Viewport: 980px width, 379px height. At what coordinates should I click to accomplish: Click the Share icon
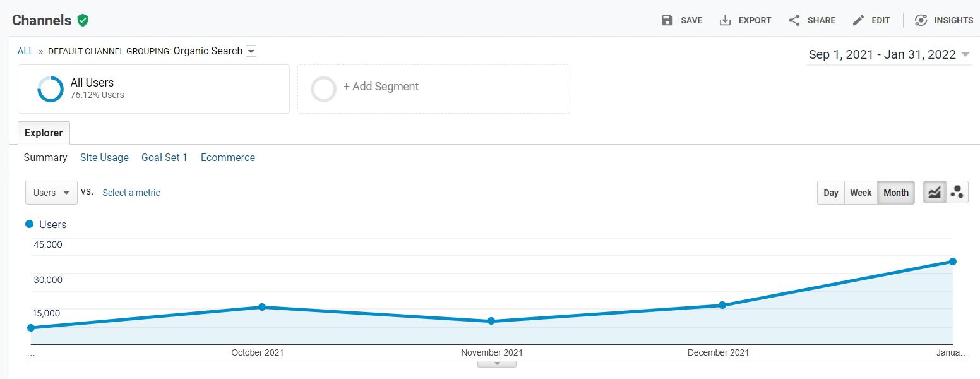pyautogui.click(x=794, y=20)
